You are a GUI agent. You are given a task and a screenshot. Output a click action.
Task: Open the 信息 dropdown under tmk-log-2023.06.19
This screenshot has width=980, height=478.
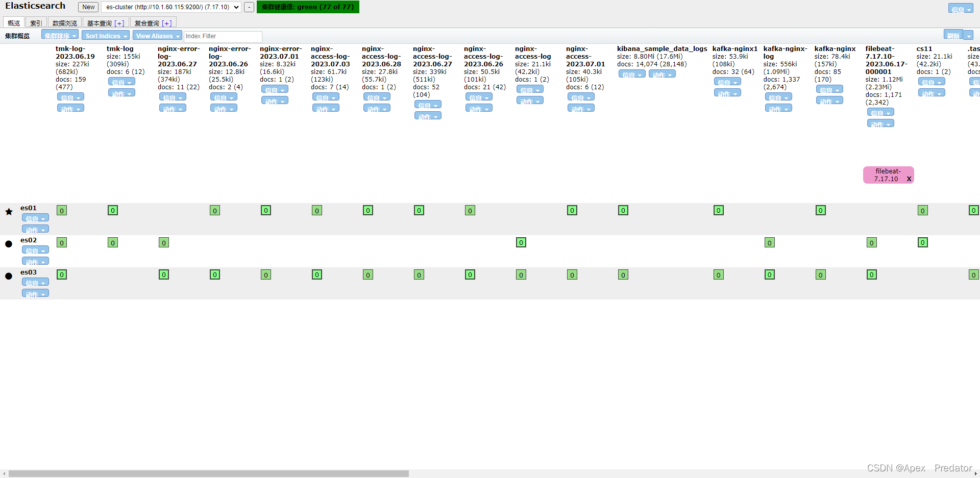(x=70, y=97)
